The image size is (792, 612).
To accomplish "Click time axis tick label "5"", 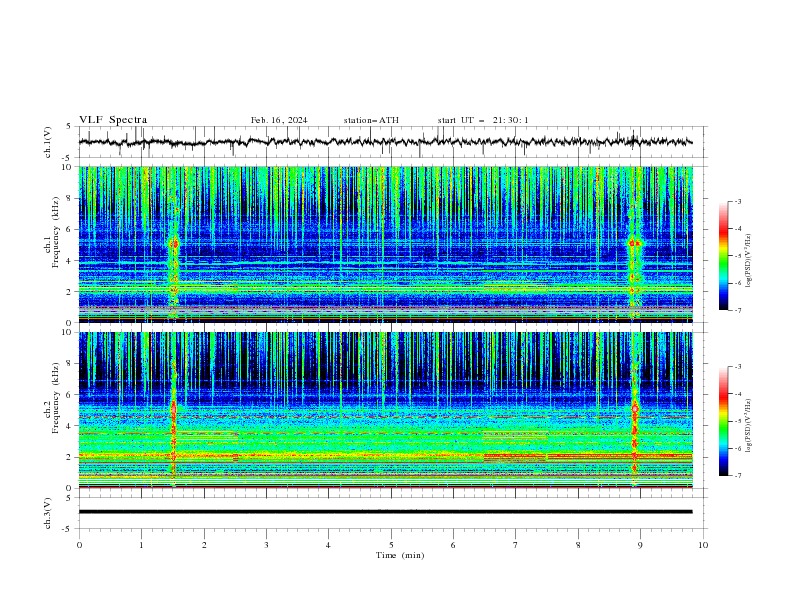I will [x=391, y=545].
